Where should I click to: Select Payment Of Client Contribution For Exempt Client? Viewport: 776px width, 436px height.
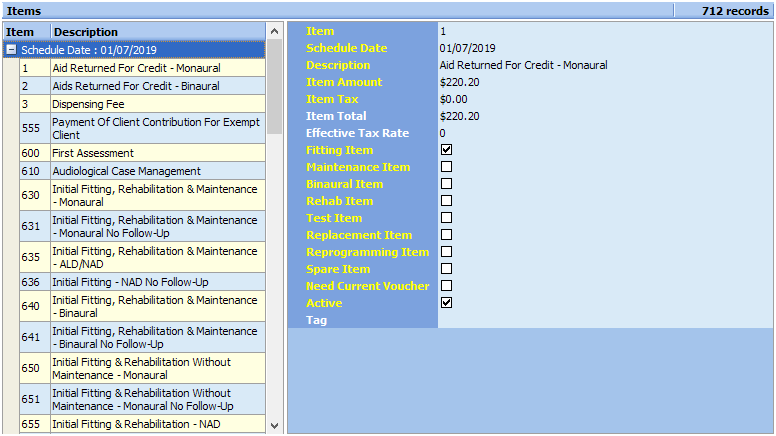pos(143,128)
